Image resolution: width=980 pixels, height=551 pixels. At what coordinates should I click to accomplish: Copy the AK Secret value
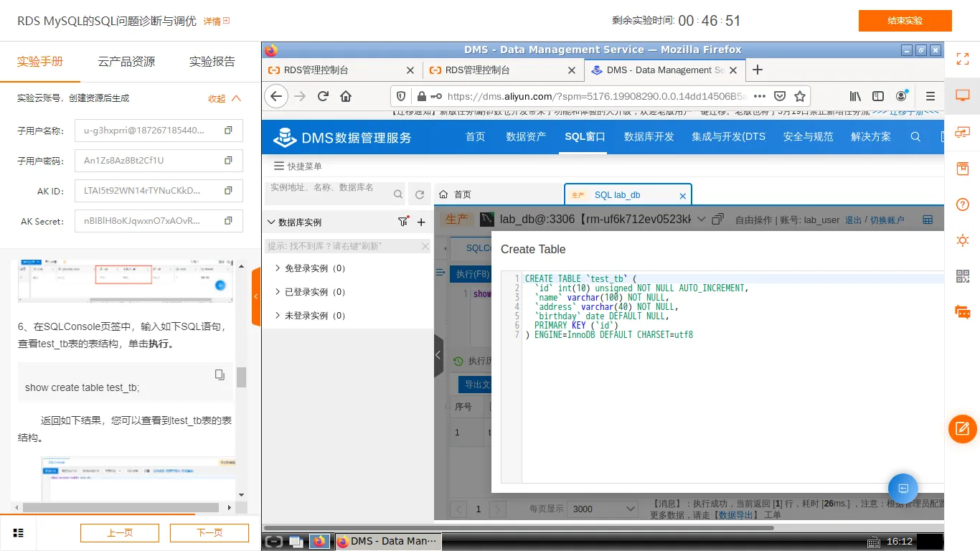228,221
